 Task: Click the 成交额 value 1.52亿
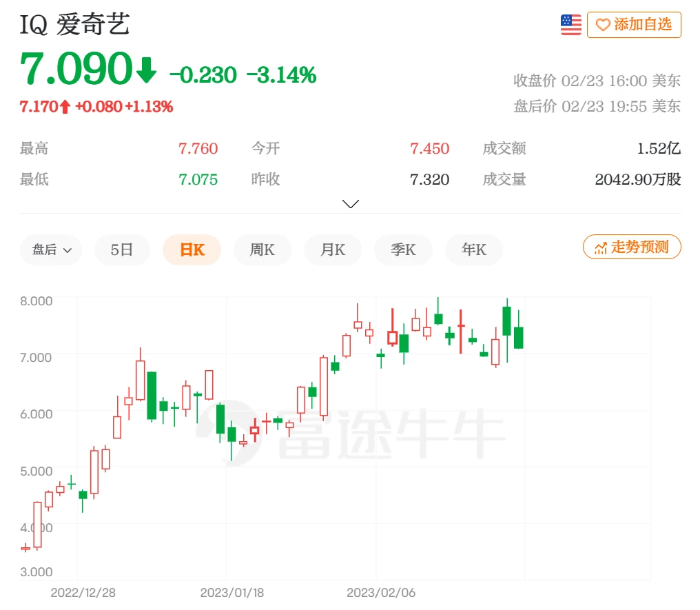coord(659,148)
